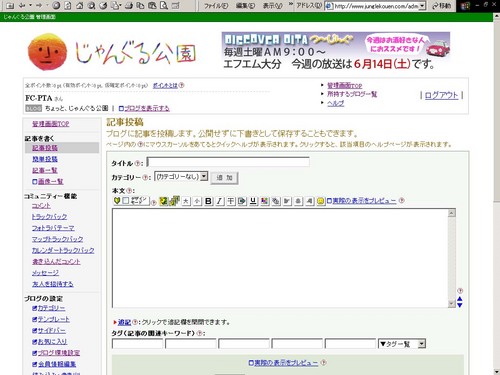This screenshot has width=500, height=375.
Task: Open the 編集(E) browser menu
Action: click(245, 6)
